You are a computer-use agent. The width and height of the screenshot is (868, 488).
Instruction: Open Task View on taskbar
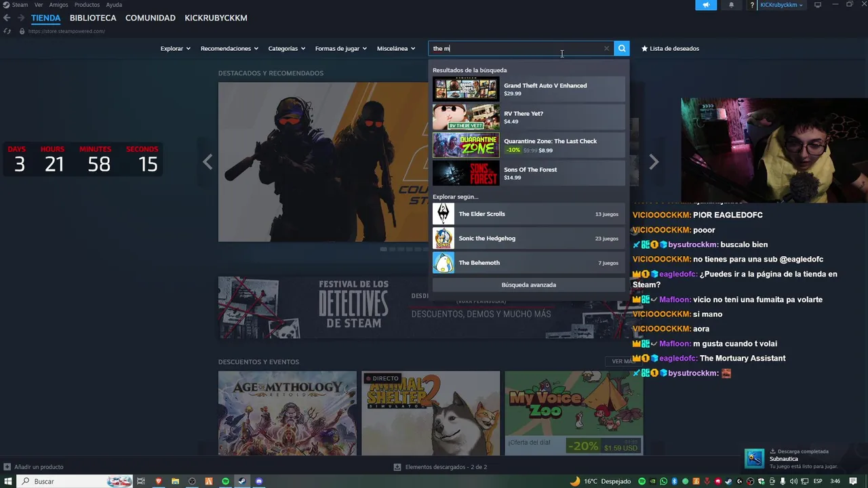[x=141, y=481]
